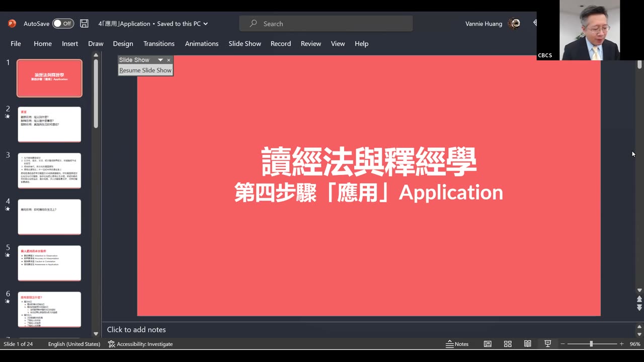
Task: Click the Slide 1 of 24 status indicator
Action: click(18, 344)
